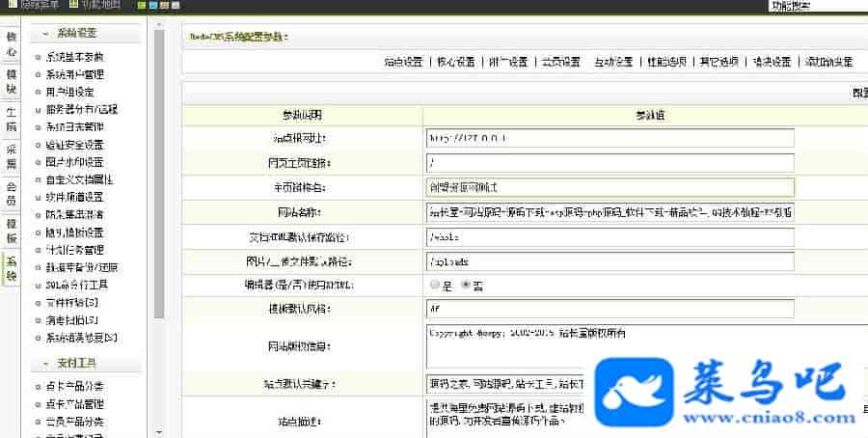Viewport: 868px width, 438px height.
Task: Select the 否 radio button for editor XHTML
Action: pos(466,286)
